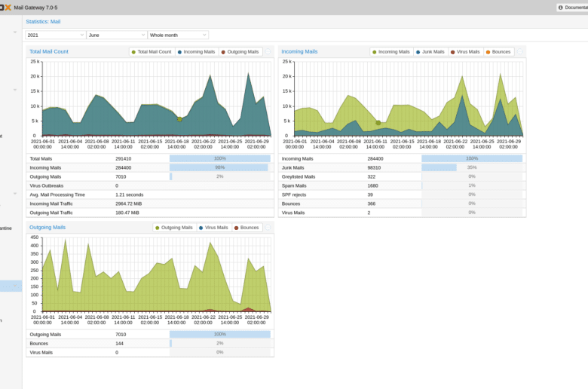This screenshot has height=389, width=588.
Task: Select the Virus Mails 2 row
Action: (x=402, y=213)
